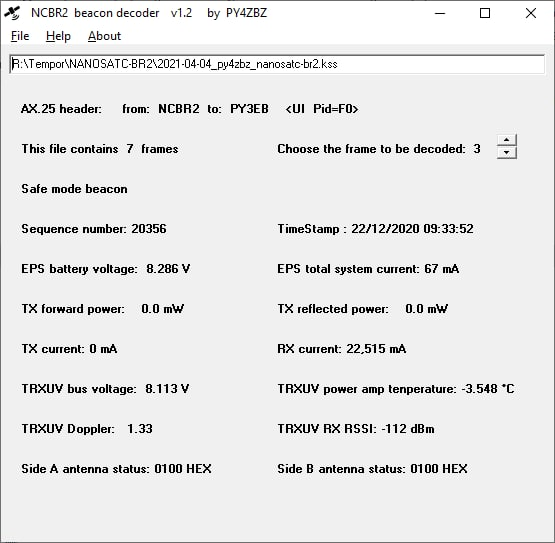Increase the frame number with up arrow
The width and height of the screenshot is (555, 543).
[507, 140]
